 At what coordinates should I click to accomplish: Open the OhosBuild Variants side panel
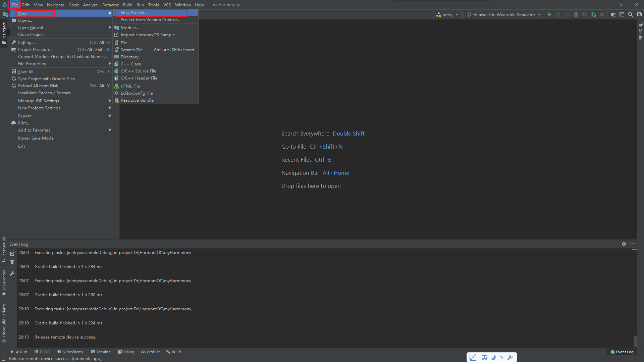point(4,323)
